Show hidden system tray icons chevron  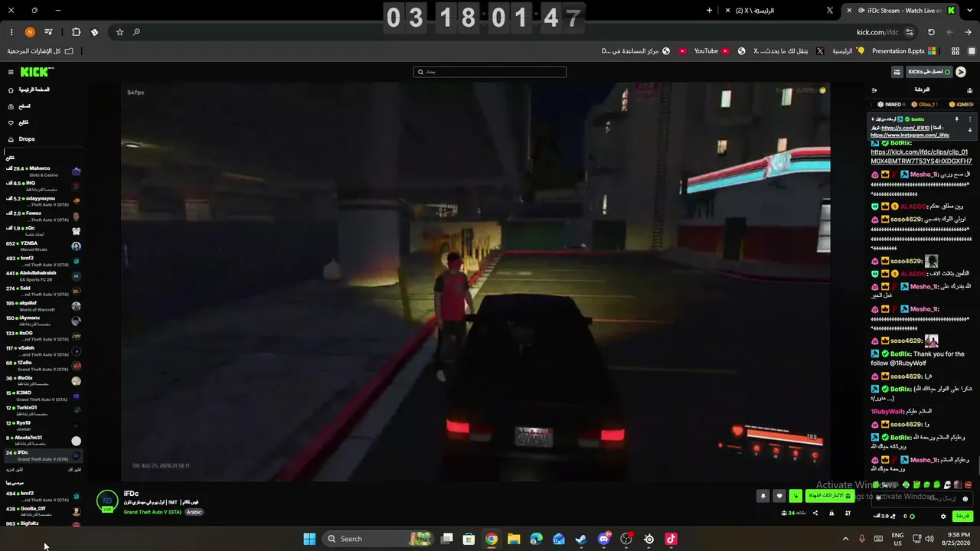[845, 539]
